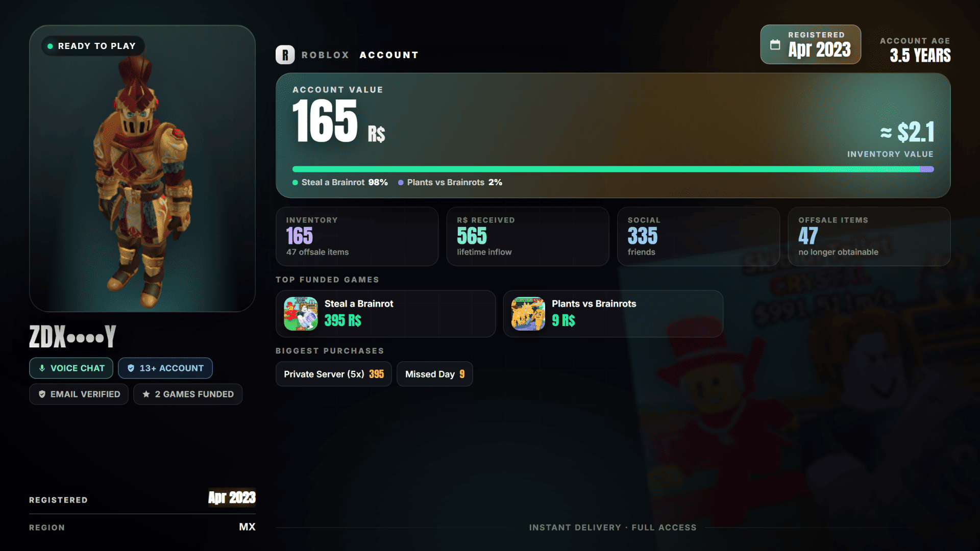Open the R$ Received 565 stat card
The height and width of the screenshot is (551, 980).
click(528, 236)
